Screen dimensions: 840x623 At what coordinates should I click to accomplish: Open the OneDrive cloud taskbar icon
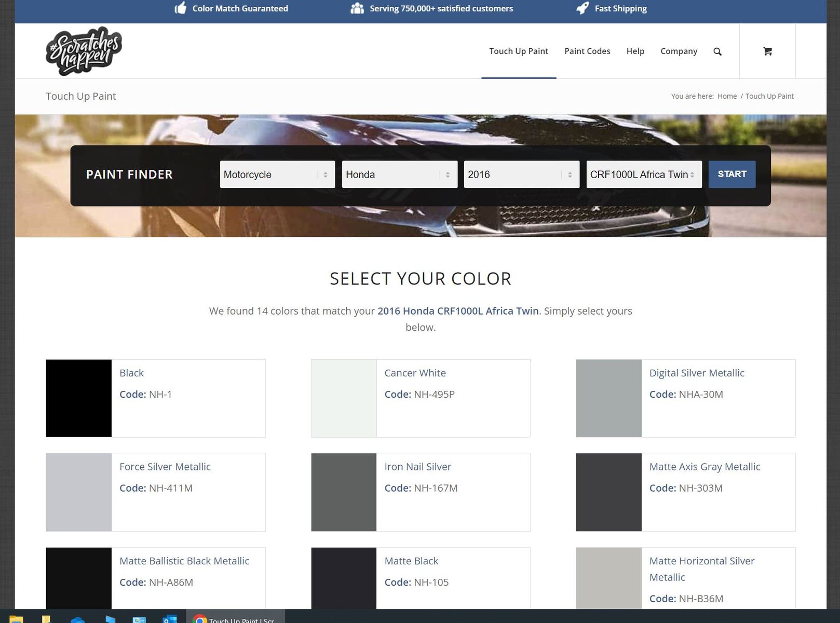(78, 619)
